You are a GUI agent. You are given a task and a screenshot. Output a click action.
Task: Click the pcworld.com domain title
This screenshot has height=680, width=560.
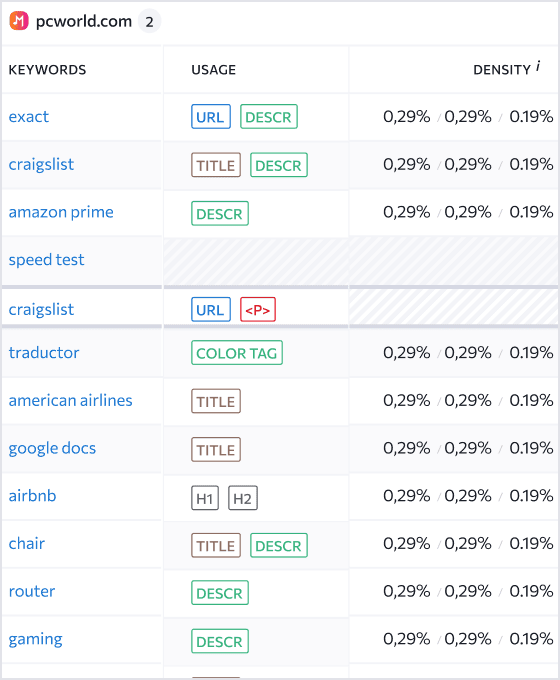click(84, 21)
